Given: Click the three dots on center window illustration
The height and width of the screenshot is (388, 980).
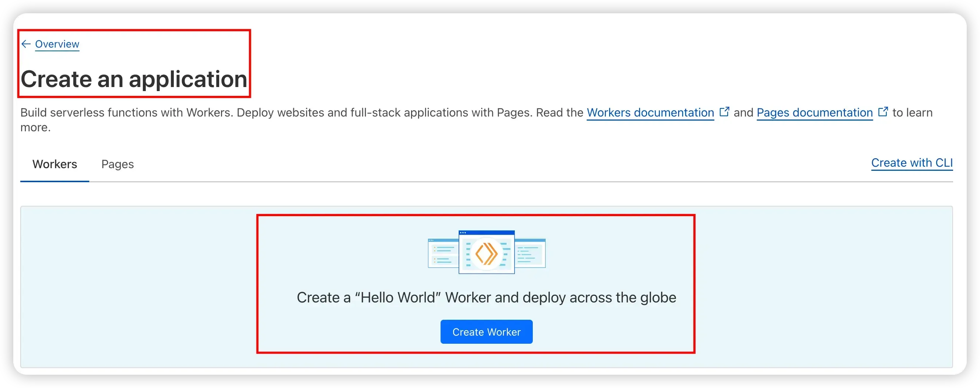Looking at the screenshot, I should 463,232.
